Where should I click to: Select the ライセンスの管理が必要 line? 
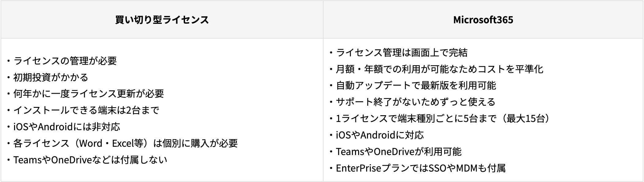coord(65,61)
